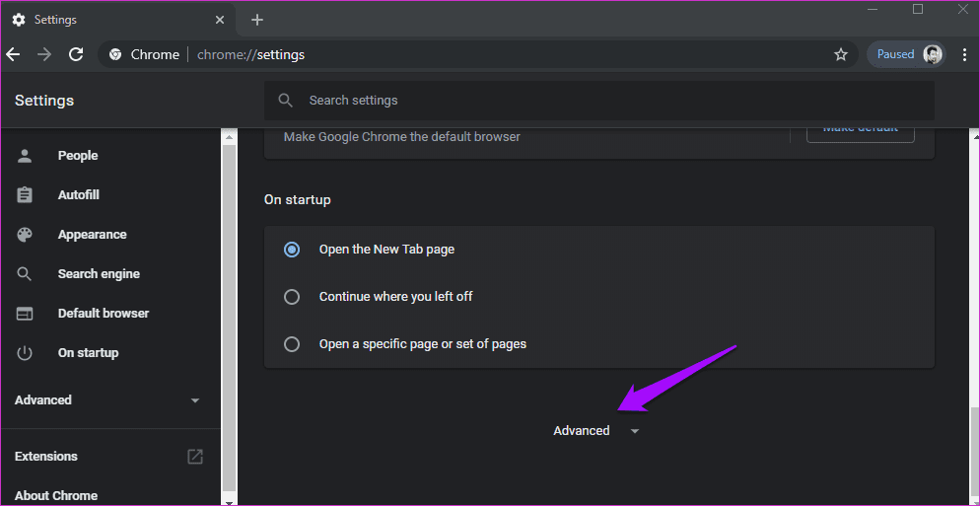
Task: Open About Chrome in sidebar
Action: point(56,496)
